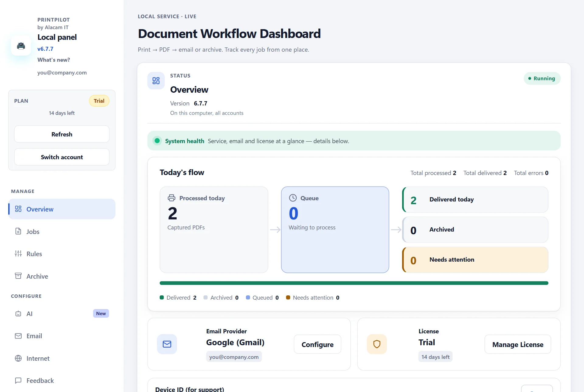Click the New badge beside AI
This screenshot has width=584, height=392.
(101, 313)
